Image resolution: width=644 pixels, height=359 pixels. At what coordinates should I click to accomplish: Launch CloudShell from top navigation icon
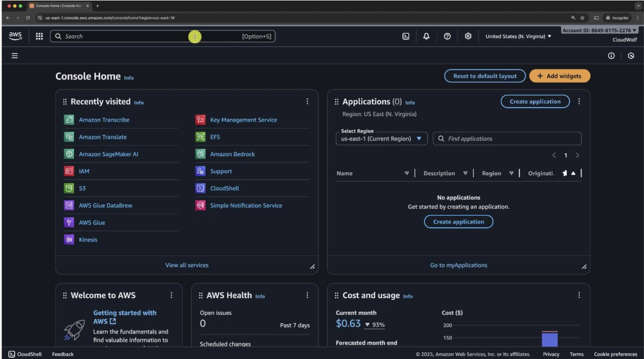[x=406, y=36]
